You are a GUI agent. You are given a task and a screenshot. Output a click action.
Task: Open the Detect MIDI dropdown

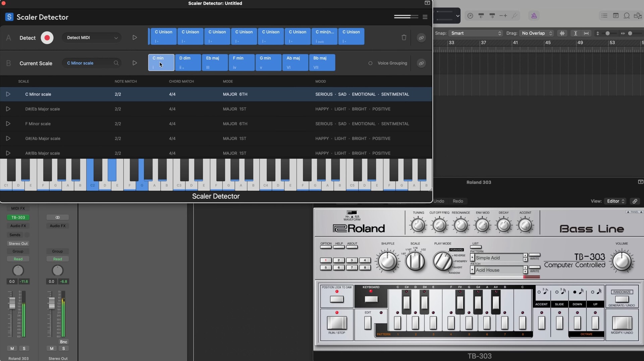coord(92,38)
